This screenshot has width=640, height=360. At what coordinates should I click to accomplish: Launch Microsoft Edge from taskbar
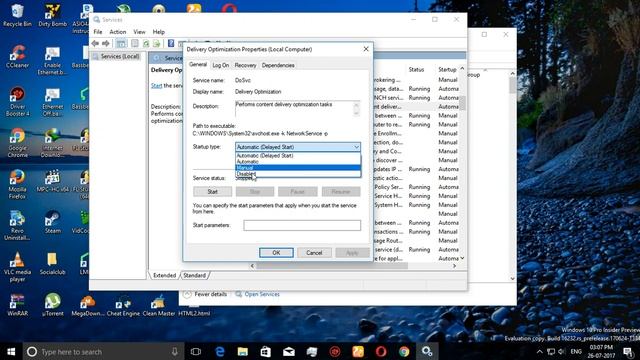pyautogui.click(x=220, y=351)
